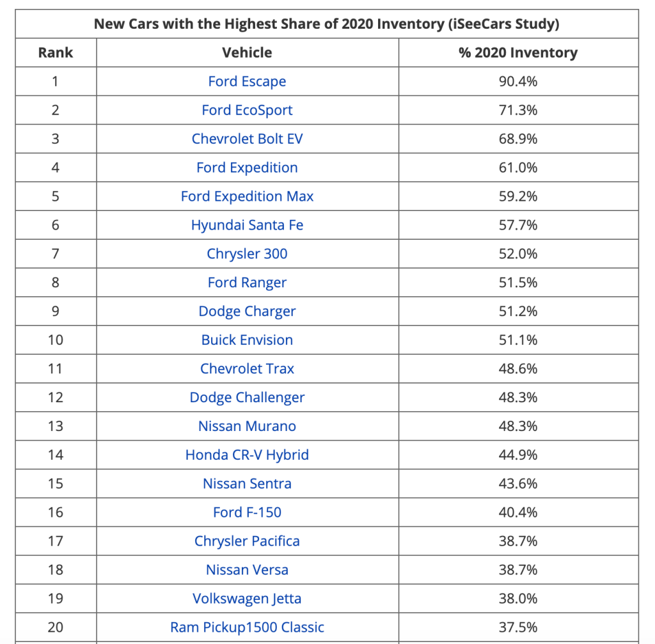655x644 pixels.
Task: Open the Chevrolet Bolt EV link
Action: pos(247,139)
